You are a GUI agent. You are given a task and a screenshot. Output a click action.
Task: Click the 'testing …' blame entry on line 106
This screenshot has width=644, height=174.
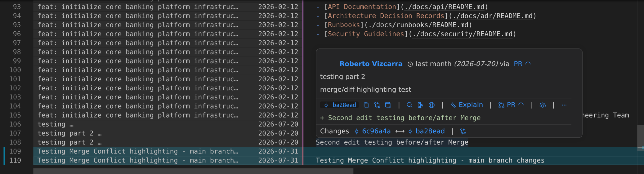(x=168, y=124)
